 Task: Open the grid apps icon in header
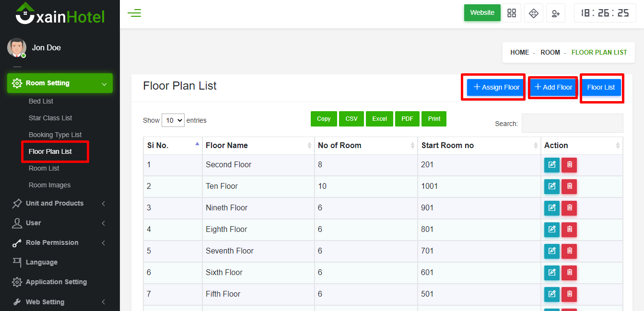coord(512,13)
